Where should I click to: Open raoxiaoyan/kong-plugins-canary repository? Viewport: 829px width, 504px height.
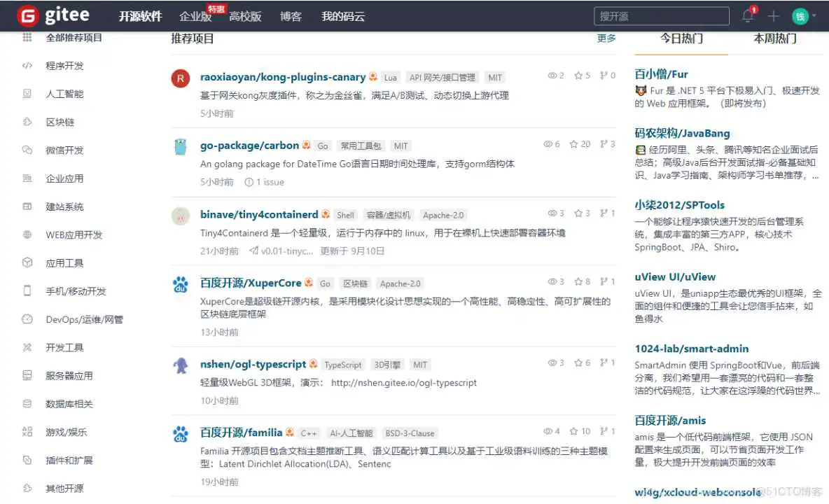tap(283, 77)
